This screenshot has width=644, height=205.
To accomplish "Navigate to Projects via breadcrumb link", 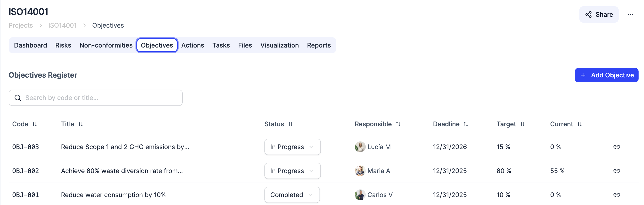I will point(21,25).
